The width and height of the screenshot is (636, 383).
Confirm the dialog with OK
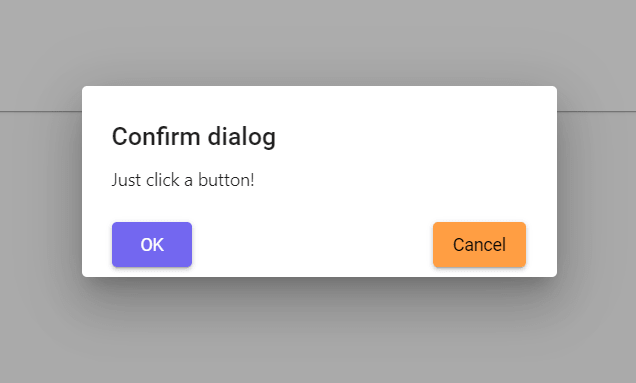pyautogui.click(x=152, y=245)
